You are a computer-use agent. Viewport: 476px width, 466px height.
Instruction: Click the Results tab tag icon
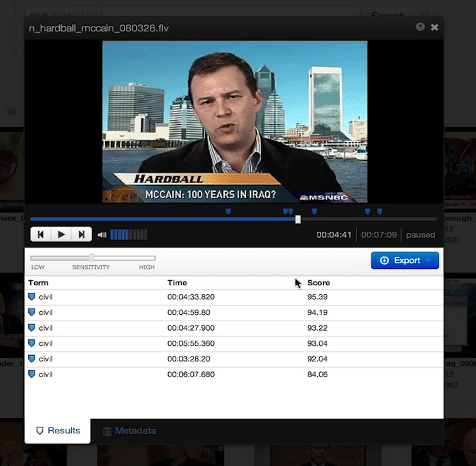[x=40, y=431]
